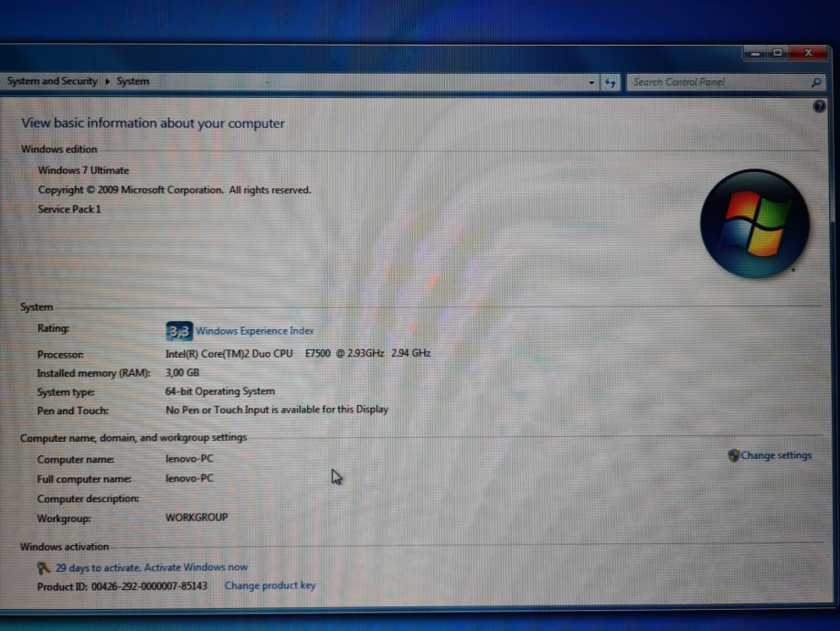
Task: Minimize the System window
Action: point(755,53)
